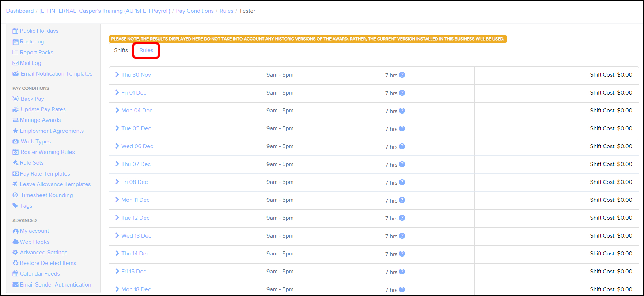The image size is (644, 296).
Task: Click the Back Pay icon in sidebar
Action: tap(15, 99)
